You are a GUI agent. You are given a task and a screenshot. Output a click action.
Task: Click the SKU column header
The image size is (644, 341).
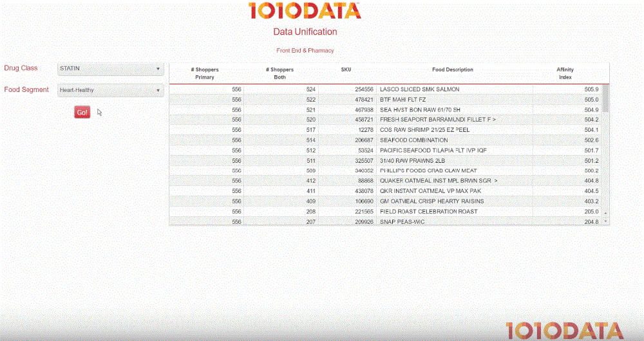tap(346, 69)
